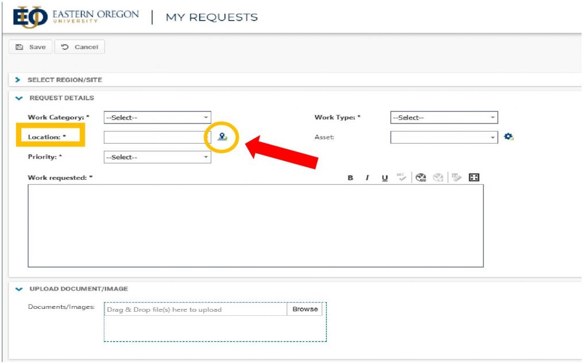
Task: Click the insert hyperlink globe icon
Action: coord(420,177)
